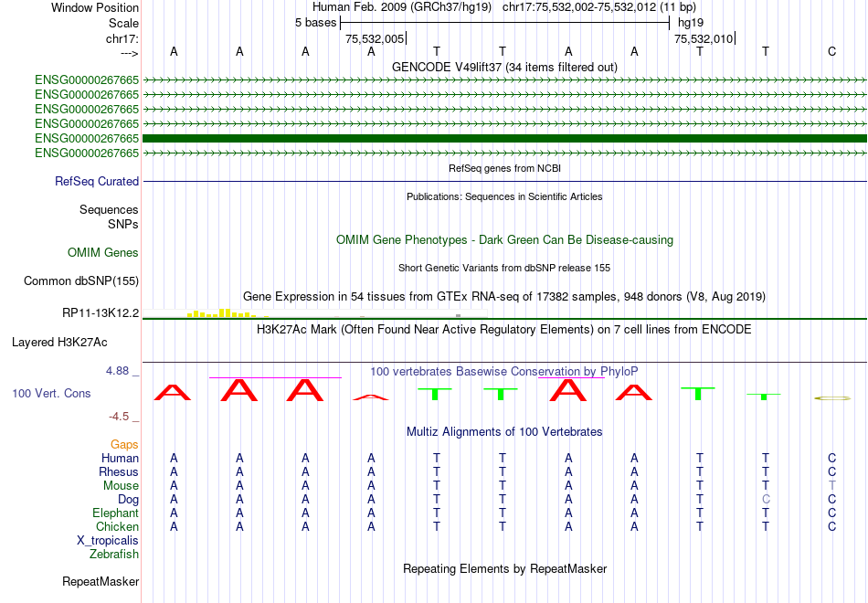Click the mismatched T base in the Mouse row

(x=831, y=486)
